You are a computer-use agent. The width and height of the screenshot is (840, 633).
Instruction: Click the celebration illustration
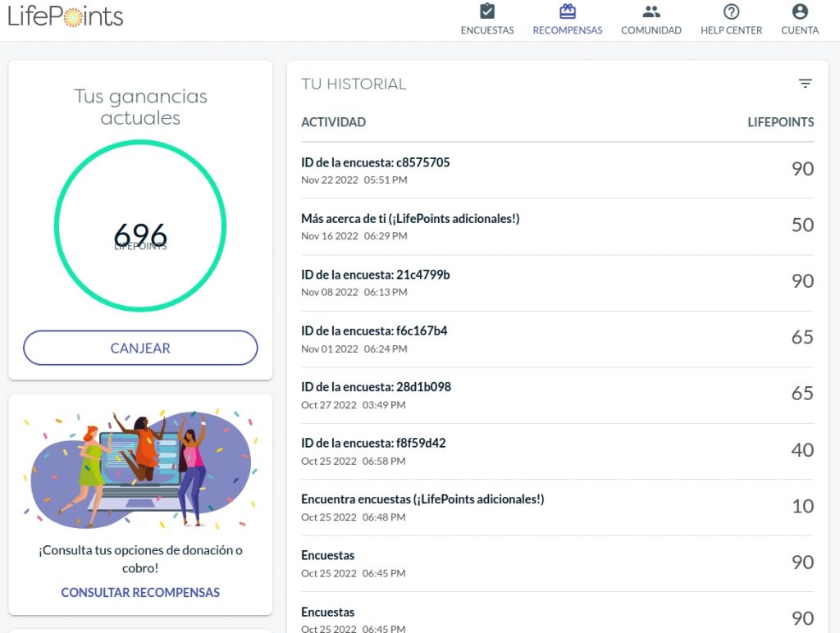[x=140, y=469]
